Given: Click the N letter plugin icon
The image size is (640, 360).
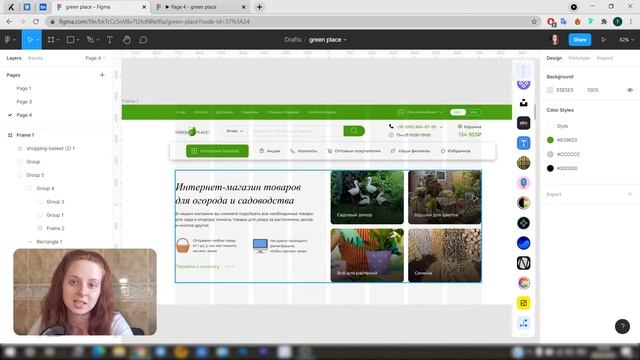Looking at the screenshot, I should [x=523, y=263].
